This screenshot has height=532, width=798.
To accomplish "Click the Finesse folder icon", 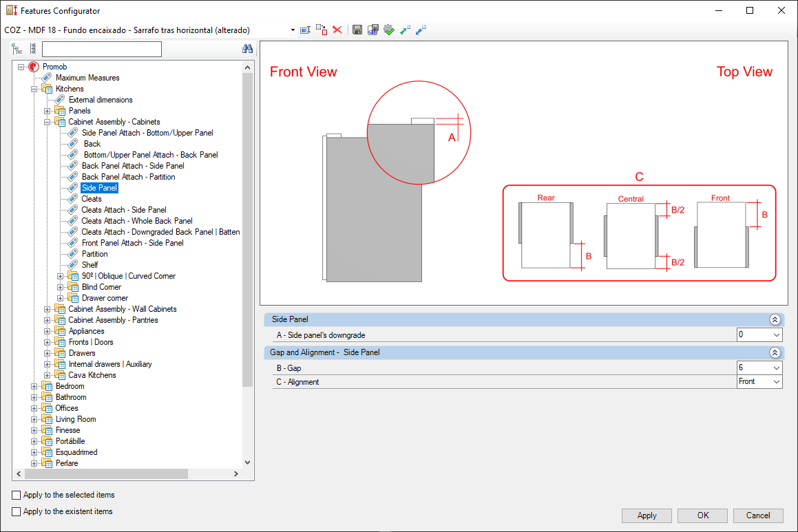I will tap(47, 430).
